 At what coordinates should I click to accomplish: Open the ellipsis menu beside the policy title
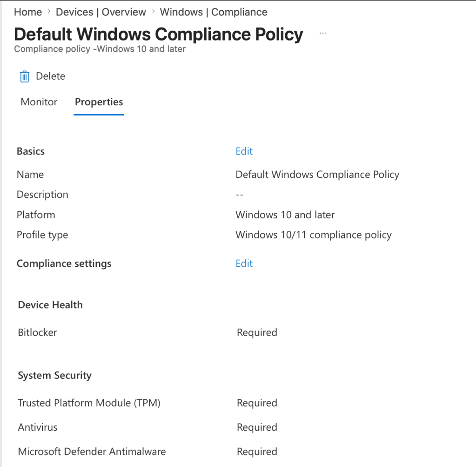click(x=323, y=34)
